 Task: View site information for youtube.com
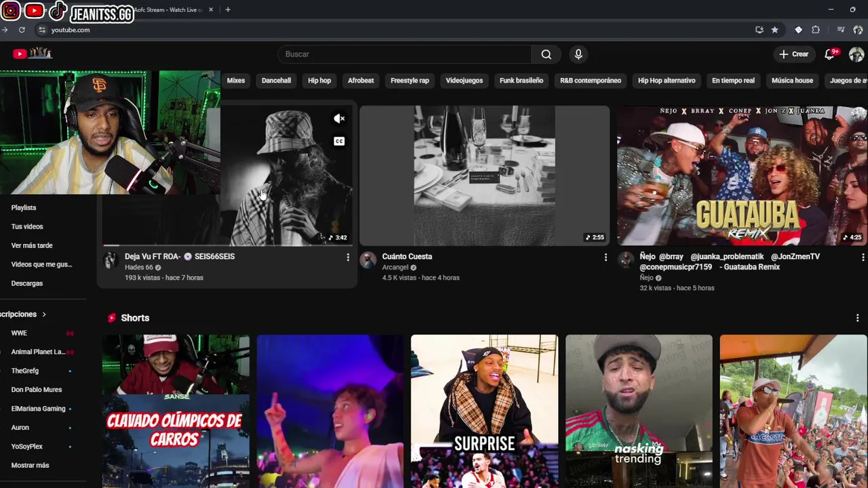coord(41,30)
